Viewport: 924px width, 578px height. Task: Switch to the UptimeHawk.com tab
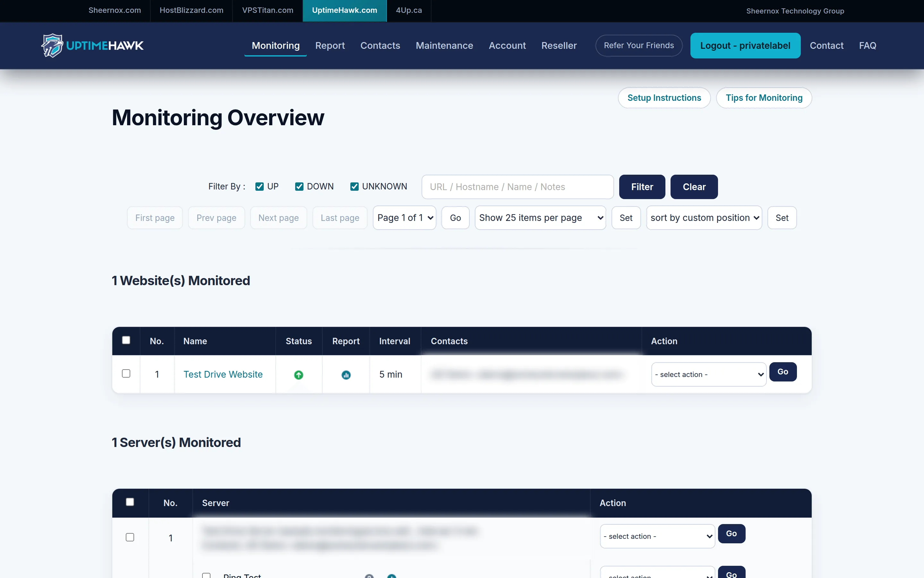(x=344, y=10)
